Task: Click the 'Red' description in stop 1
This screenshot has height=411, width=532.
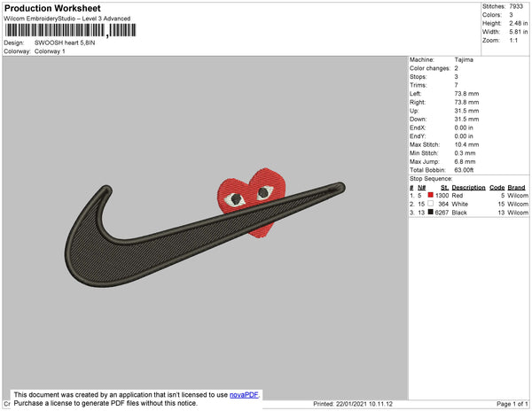Action: [458, 196]
